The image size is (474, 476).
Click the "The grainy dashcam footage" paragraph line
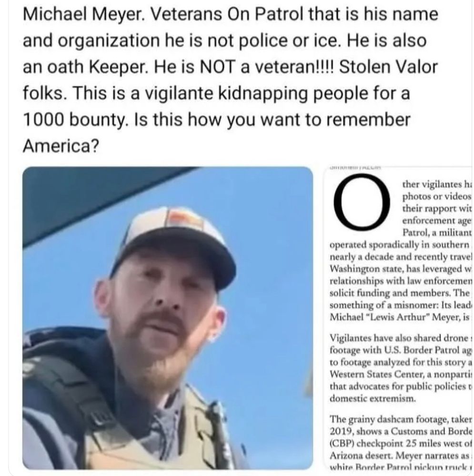(x=401, y=419)
